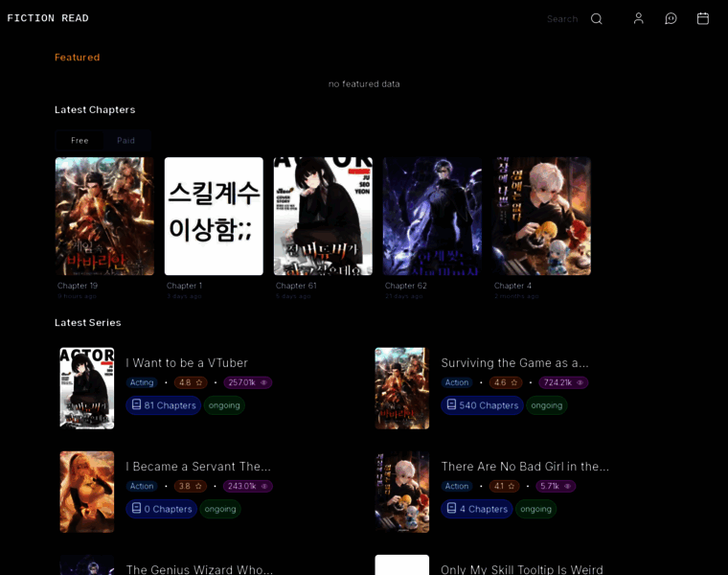Click the 4 Chapters button
The image size is (728, 575).
click(477, 509)
